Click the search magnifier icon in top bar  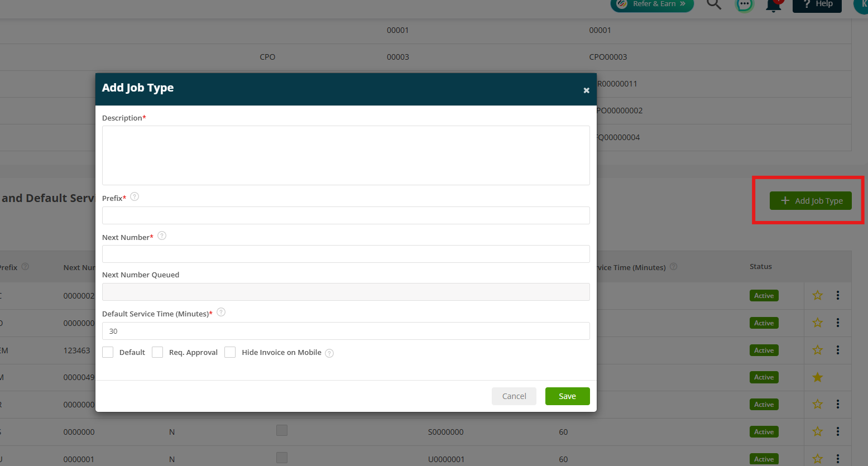tap(714, 4)
